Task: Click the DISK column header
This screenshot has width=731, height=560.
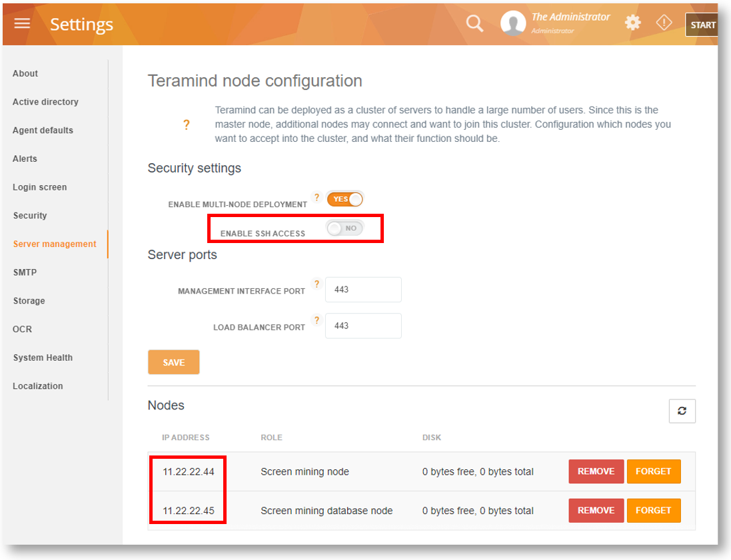Action: (x=432, y=437)
